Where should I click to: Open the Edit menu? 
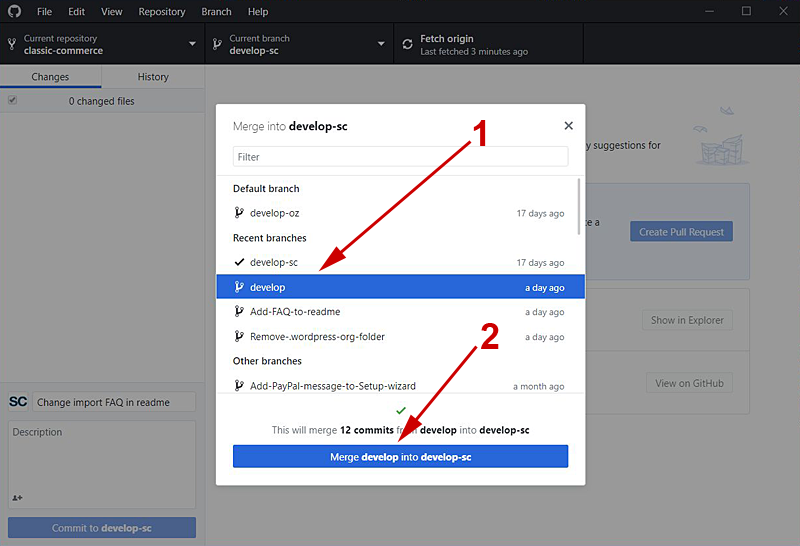click(x=77, y=11)
